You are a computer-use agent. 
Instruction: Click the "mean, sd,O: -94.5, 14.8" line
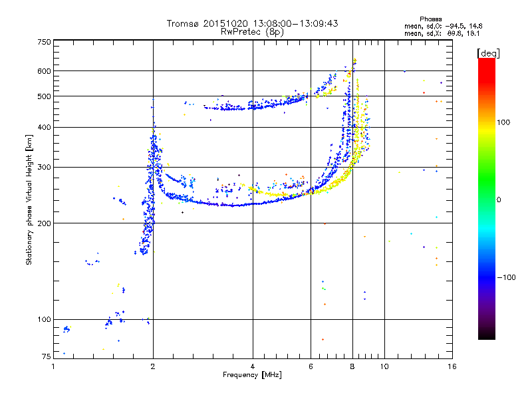tap(443, 26)
